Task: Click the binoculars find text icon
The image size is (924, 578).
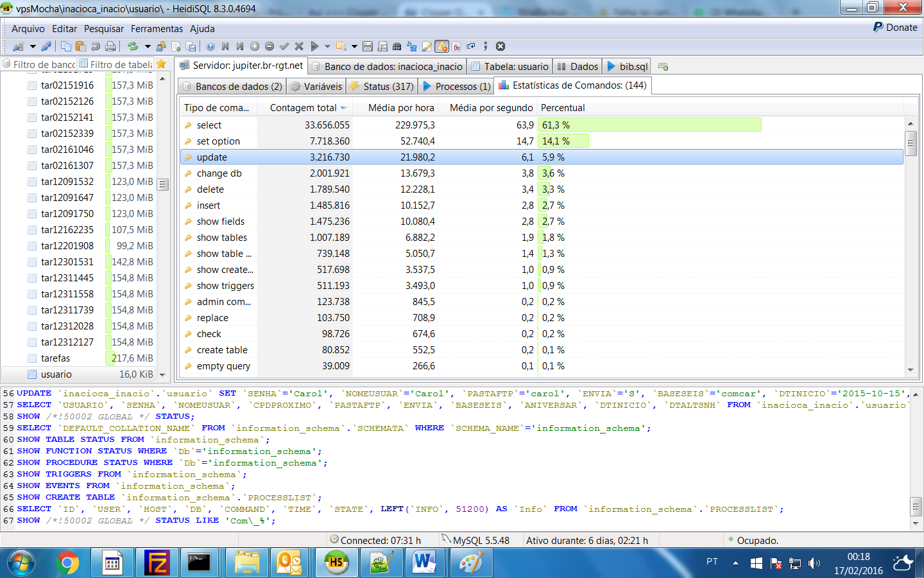Action: [397, 46]
